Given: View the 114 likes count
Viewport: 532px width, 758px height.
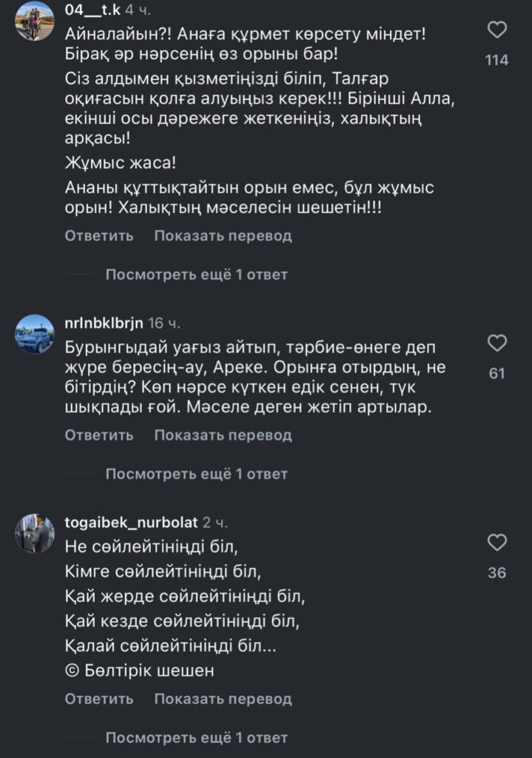Looking at the screenshot, I should click(497, 61).
